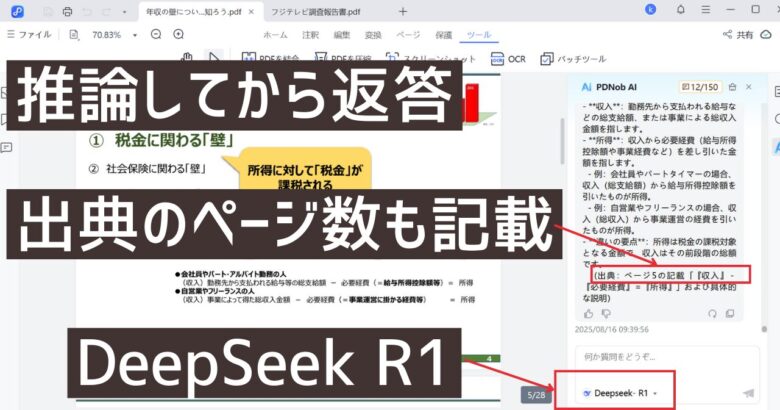Click the page view document icon

click(x=74, y=34)
